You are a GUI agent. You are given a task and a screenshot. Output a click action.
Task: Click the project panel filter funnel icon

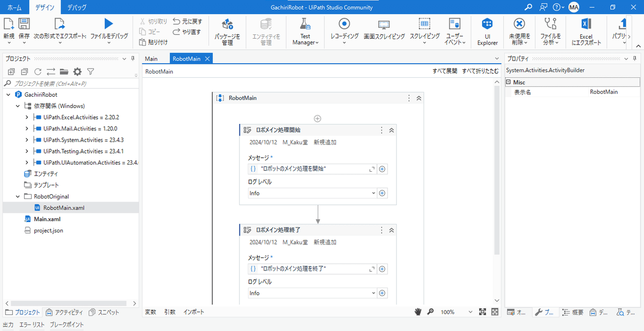[x=91, y=71]
